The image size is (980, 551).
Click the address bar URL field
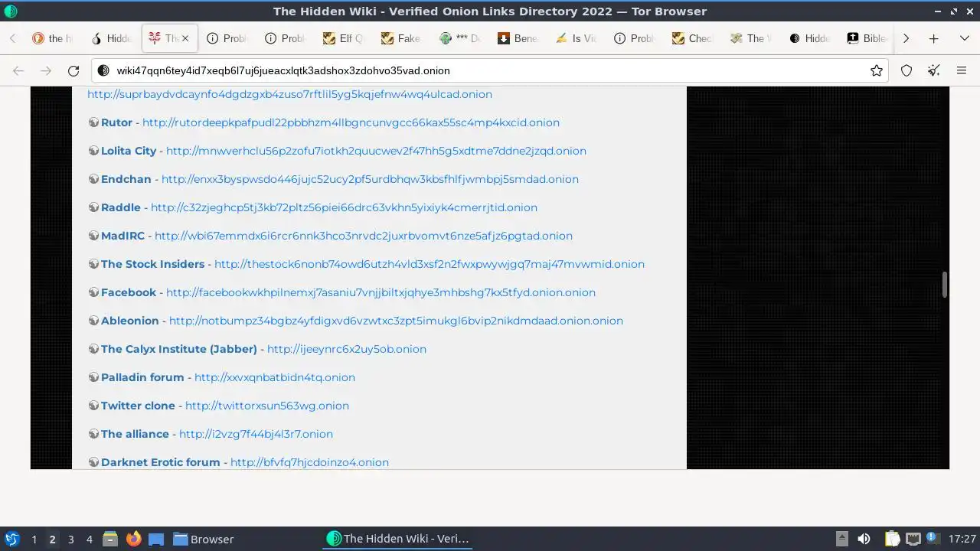[x=490, y=70]
